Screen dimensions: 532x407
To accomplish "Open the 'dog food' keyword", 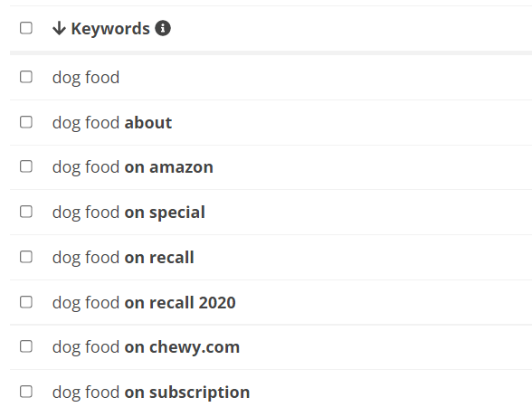I will (x=86, y=78).
